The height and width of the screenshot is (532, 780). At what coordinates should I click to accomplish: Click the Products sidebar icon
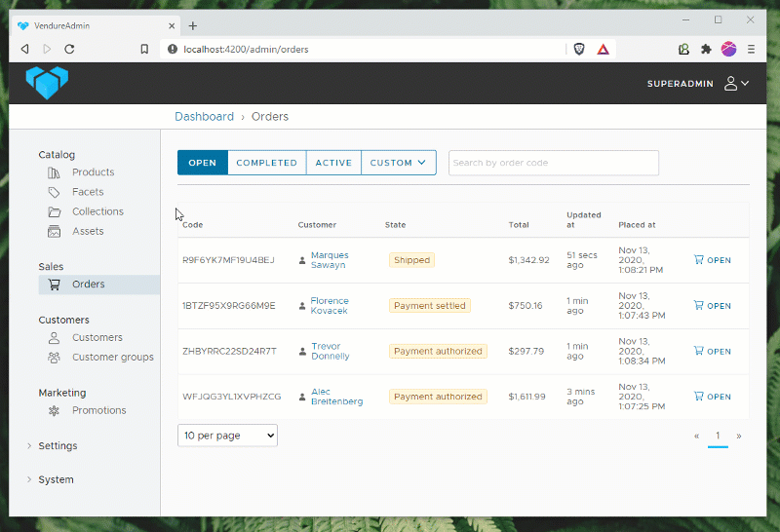click(x=54, y=172)
